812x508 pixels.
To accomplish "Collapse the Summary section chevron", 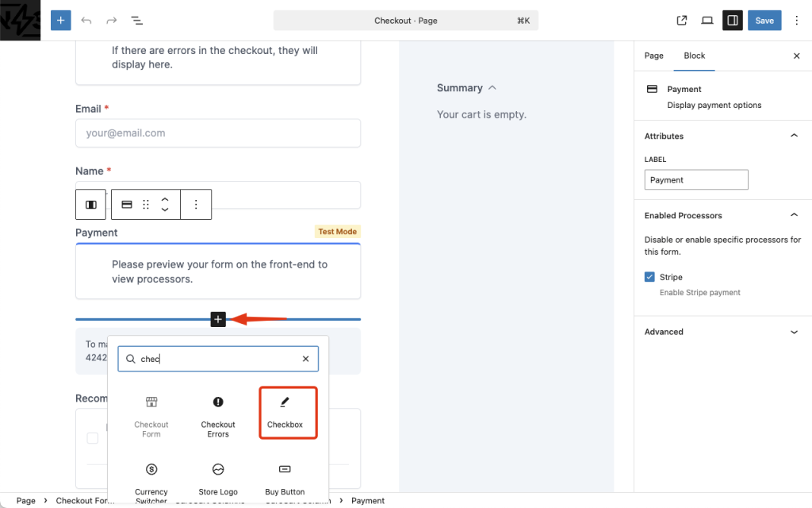I will pos(492,88).
